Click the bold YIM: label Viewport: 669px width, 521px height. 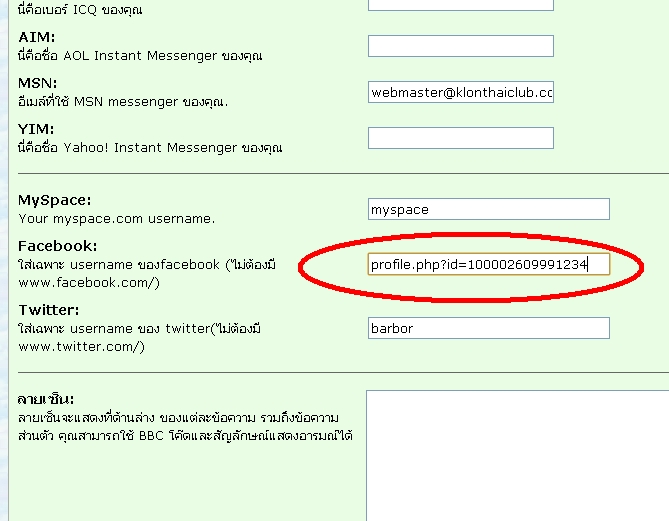[36, 128]
